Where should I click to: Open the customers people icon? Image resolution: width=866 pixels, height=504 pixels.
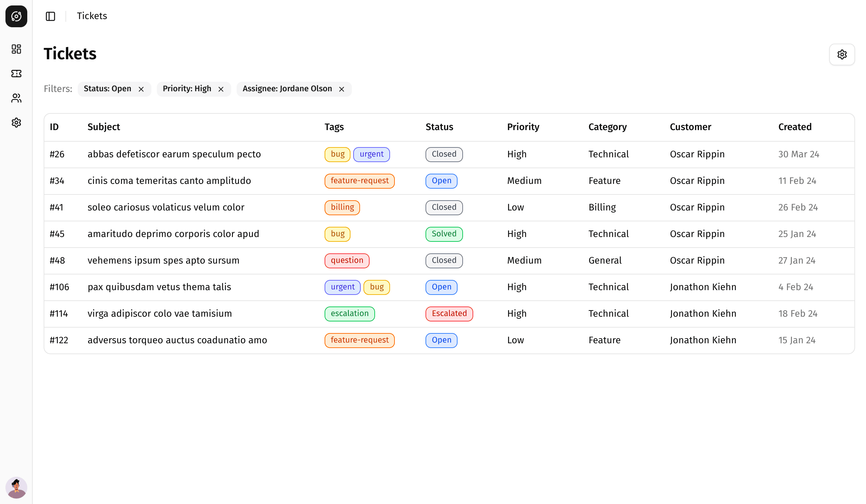(16, 98)
